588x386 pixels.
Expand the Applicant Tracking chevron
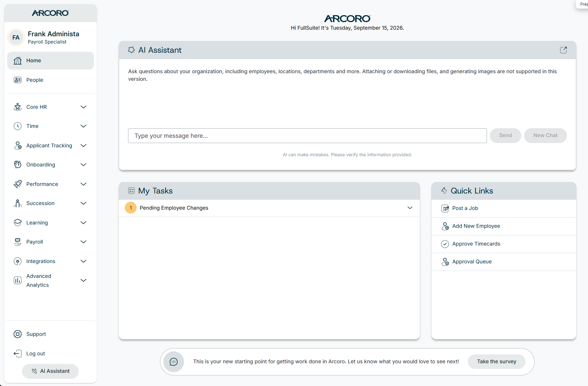84,146
